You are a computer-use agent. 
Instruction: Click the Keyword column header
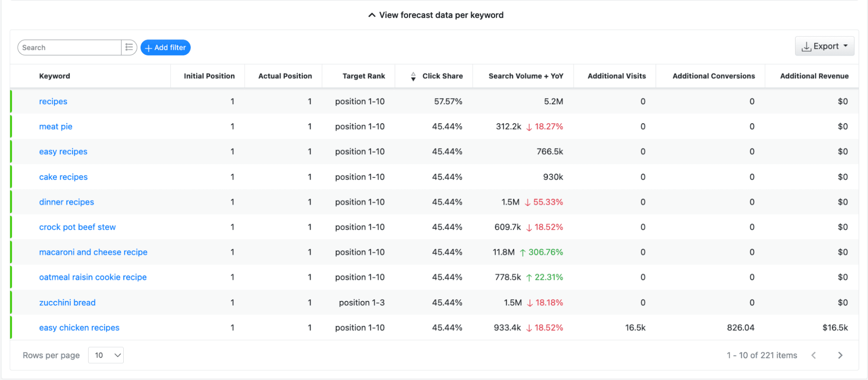pyautogui.click(x=54, y=76)
